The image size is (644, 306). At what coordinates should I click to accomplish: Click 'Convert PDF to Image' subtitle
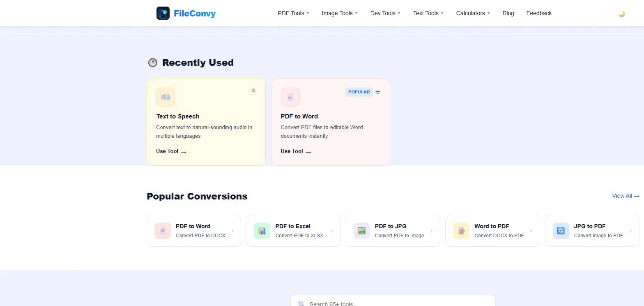(399, 236)
